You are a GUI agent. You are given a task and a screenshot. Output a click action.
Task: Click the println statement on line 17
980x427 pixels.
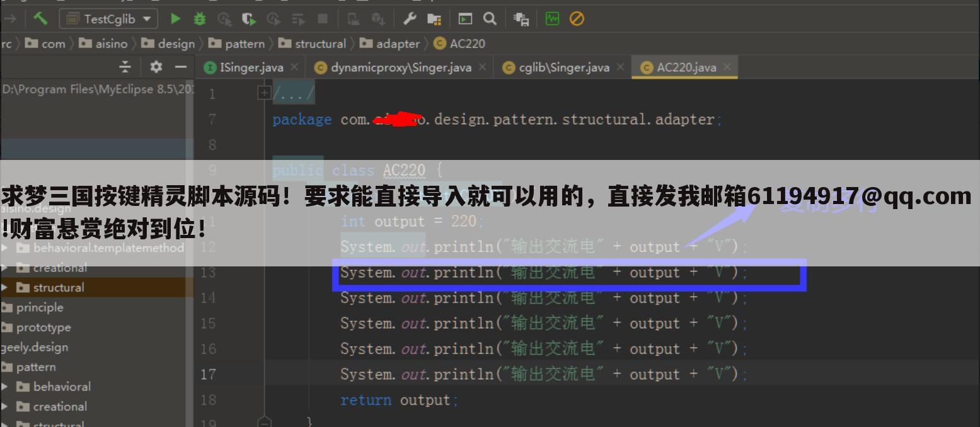(544, 374)
